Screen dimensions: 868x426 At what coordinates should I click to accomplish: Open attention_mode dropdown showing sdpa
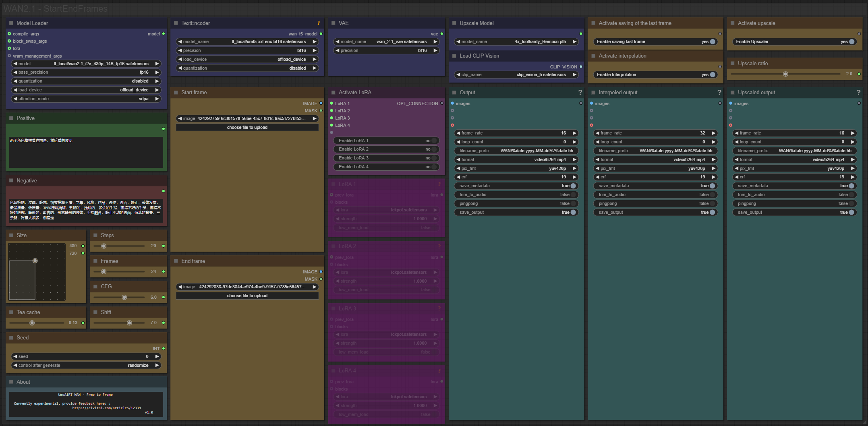[x=86, y=99]
